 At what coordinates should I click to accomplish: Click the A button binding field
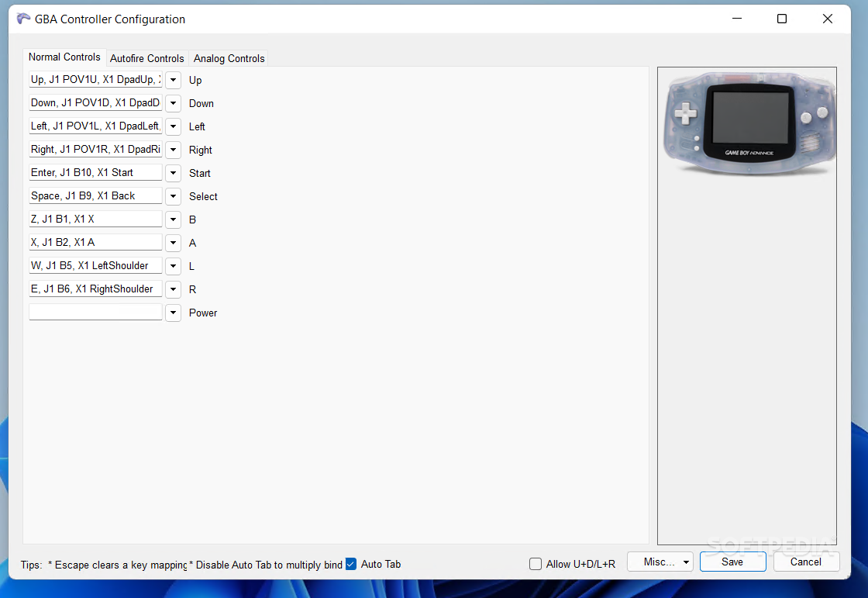[96, 242]
